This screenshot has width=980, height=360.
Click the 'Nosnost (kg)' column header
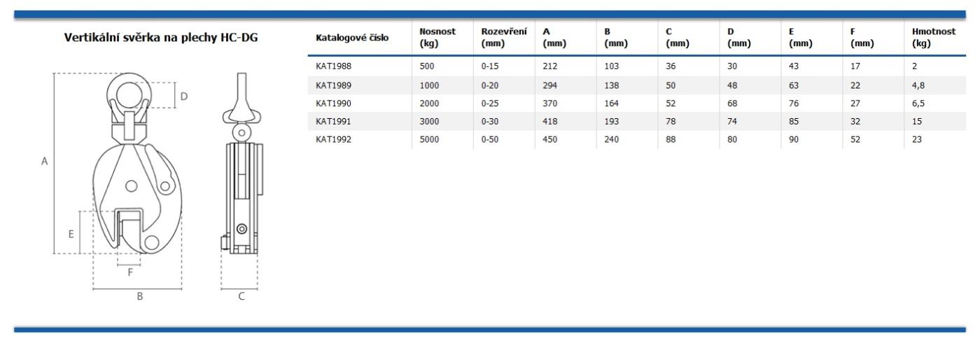click(x=437, y=37)
